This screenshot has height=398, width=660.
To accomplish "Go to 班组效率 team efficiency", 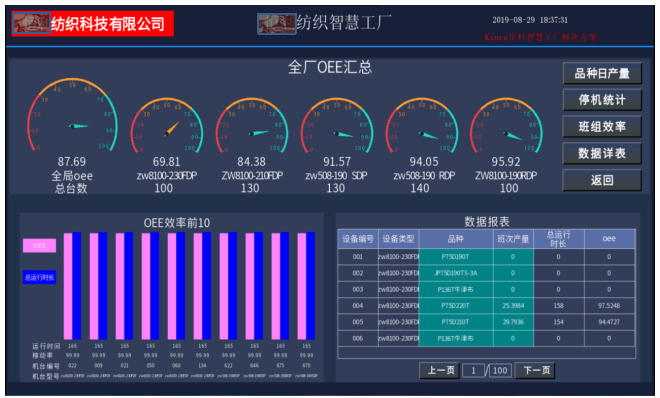I will point(602,127).
